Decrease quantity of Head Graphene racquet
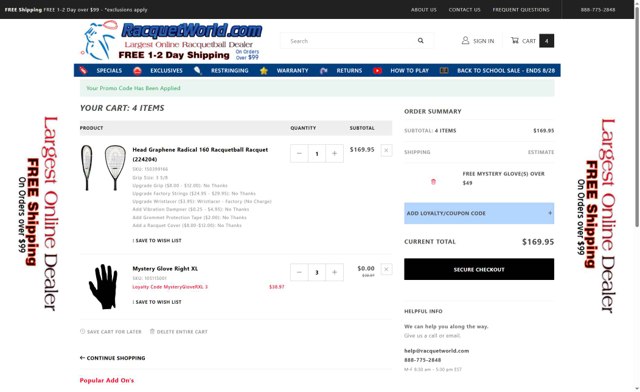Viewport: 640px width, 392px height. (x=299, y=154)
